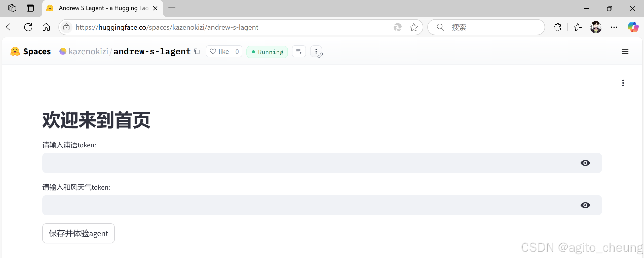
Task: Show the 浦语 token password text
Action: [585, 163]
